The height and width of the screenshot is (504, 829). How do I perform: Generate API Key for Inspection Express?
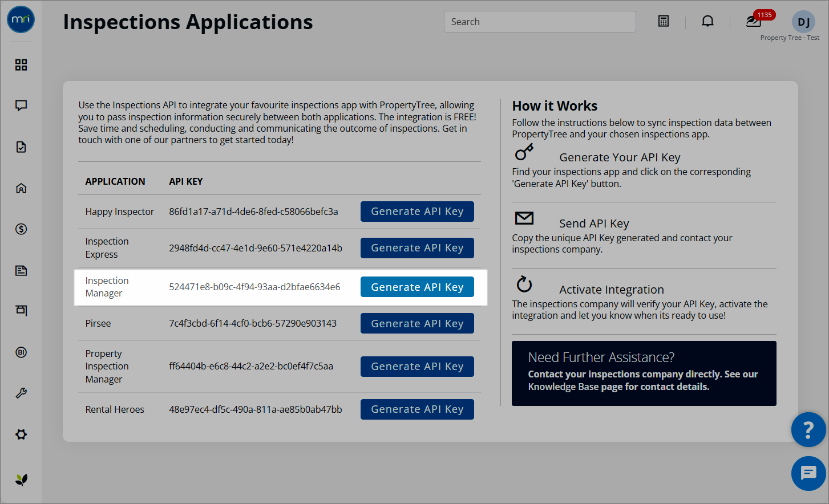[417, 248]
